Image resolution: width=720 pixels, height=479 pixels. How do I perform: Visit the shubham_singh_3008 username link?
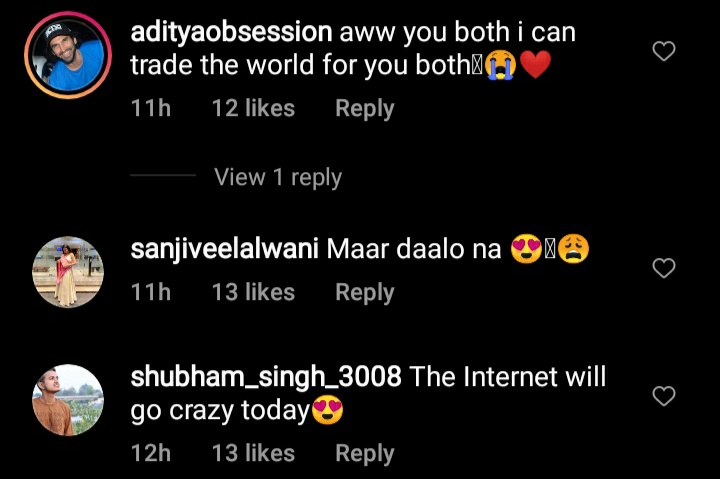[266, 378]
